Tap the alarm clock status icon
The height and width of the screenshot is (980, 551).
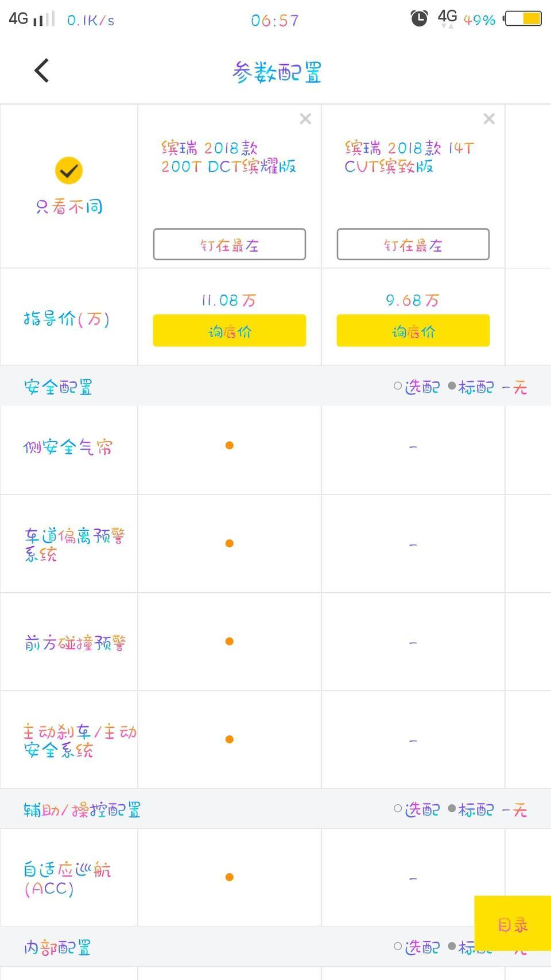[x=419, y=19]
